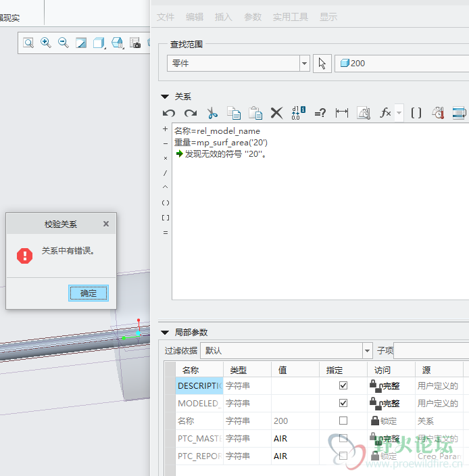Open the 插入 menu

coord(224,17)
